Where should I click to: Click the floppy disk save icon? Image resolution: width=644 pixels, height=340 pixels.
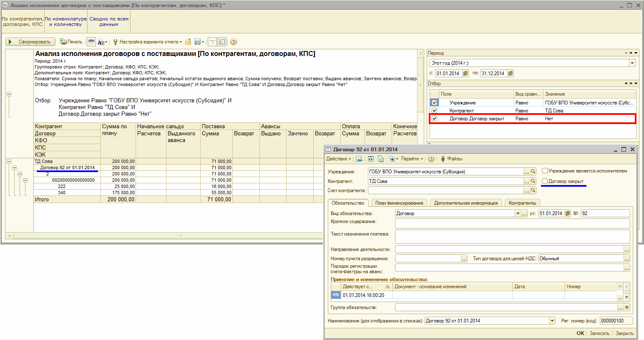pos(199,42)
